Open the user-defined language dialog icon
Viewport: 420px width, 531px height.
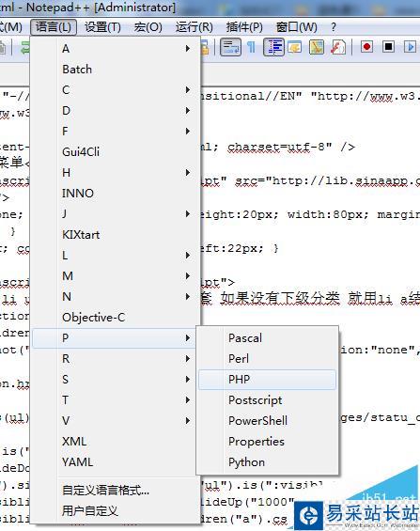pos(295,47)
